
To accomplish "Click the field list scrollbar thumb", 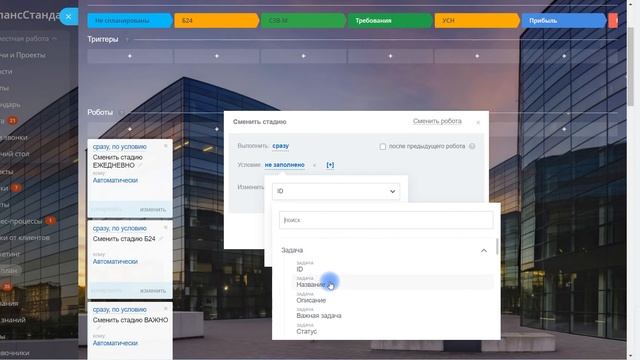I will (497, 247).
